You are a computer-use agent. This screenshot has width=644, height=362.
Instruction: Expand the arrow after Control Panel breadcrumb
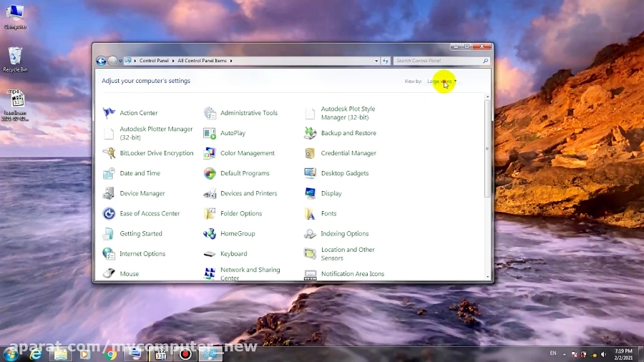(x=173, y=61)
